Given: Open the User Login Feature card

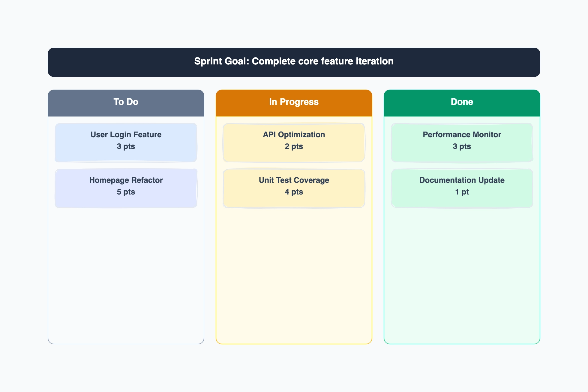Looking at the screenshot, I should pos(126,143).
